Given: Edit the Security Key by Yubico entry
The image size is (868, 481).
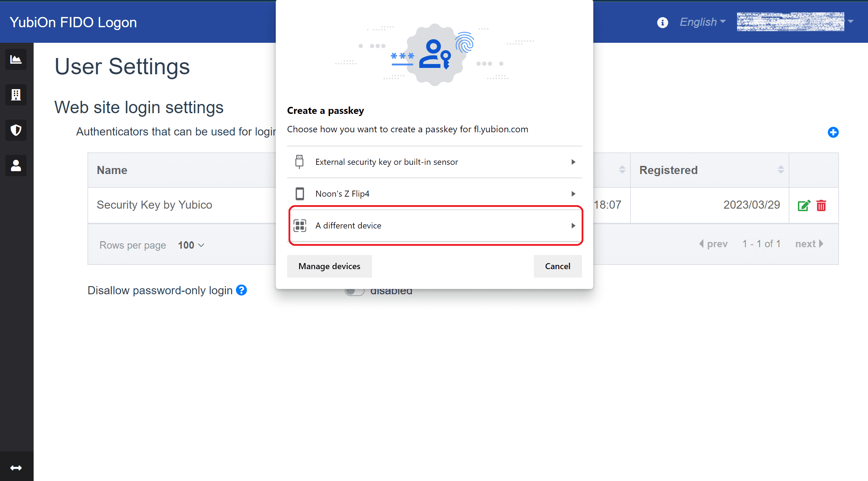Looking at the screenshot, I should (x=804, y=205).
